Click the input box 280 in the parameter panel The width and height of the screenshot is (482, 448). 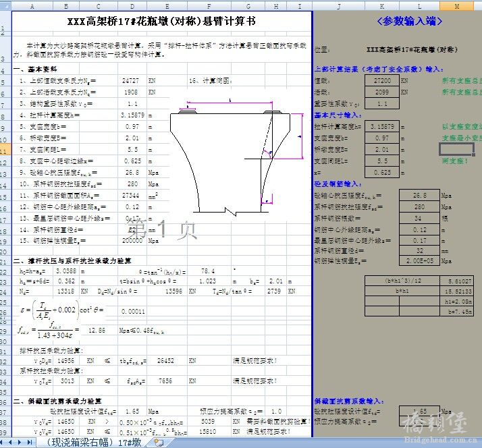(x=419, y=206)
